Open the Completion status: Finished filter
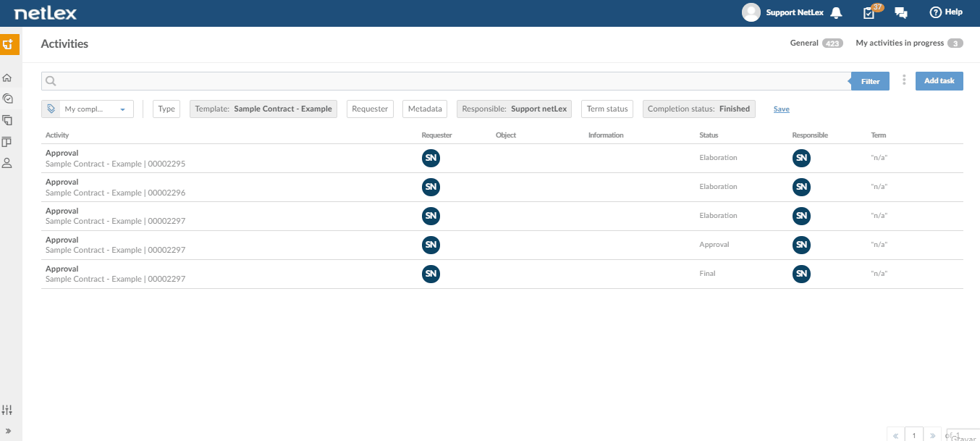Viewport: 980px width, 441px height. (698, 109)
